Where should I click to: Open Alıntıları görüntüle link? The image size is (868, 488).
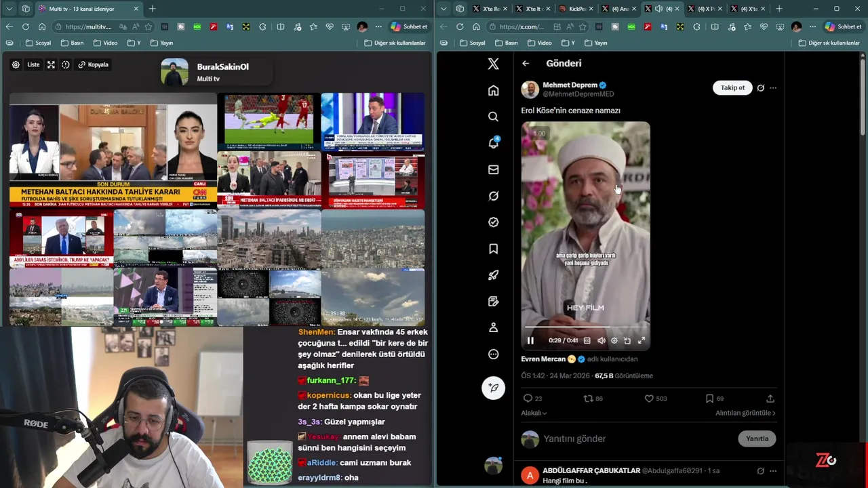pyautogui.click(x=745, y=413)
